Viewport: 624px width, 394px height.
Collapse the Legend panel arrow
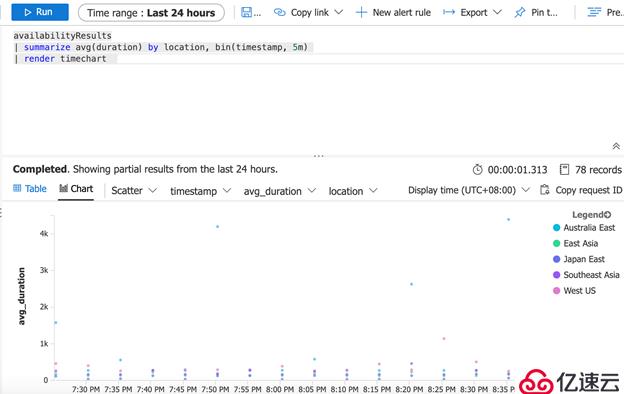tap(607, 215)
